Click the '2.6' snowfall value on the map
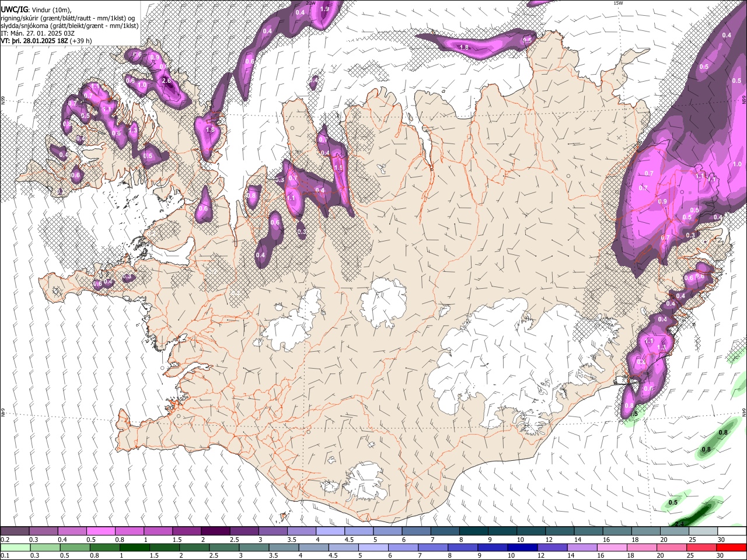 click(166, 81)
